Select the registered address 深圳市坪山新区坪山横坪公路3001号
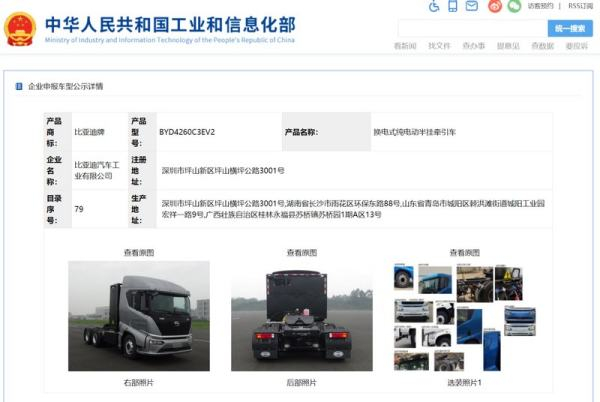 (223, 171)
